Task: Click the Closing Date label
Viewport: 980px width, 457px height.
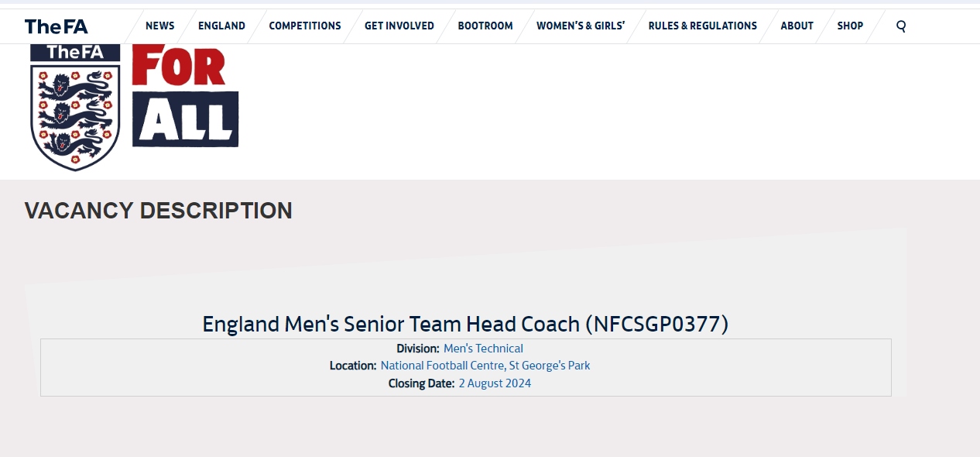Action: click(421, 383)
